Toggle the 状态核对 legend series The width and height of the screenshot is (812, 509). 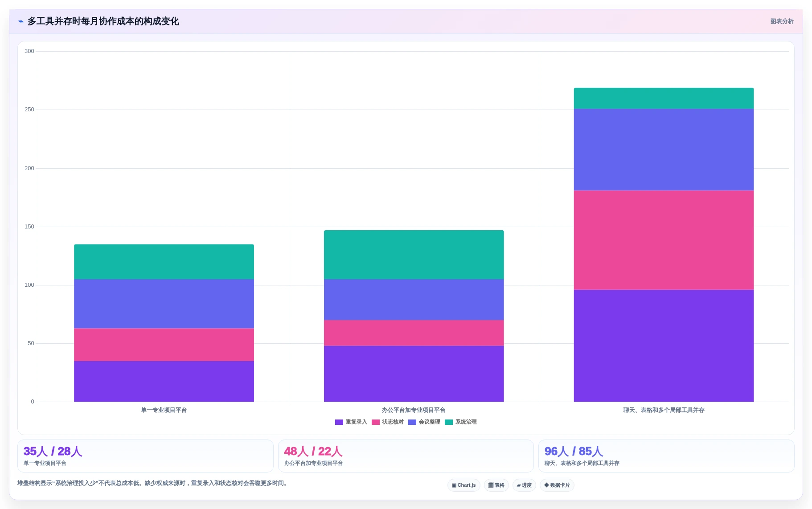[x=388, y=422]
